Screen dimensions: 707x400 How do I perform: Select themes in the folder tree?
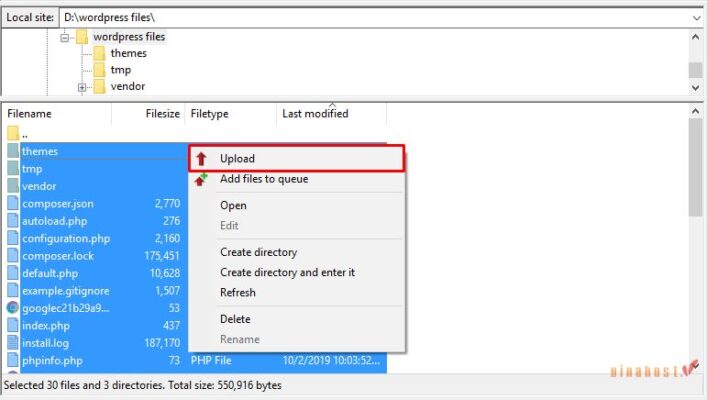129,53
